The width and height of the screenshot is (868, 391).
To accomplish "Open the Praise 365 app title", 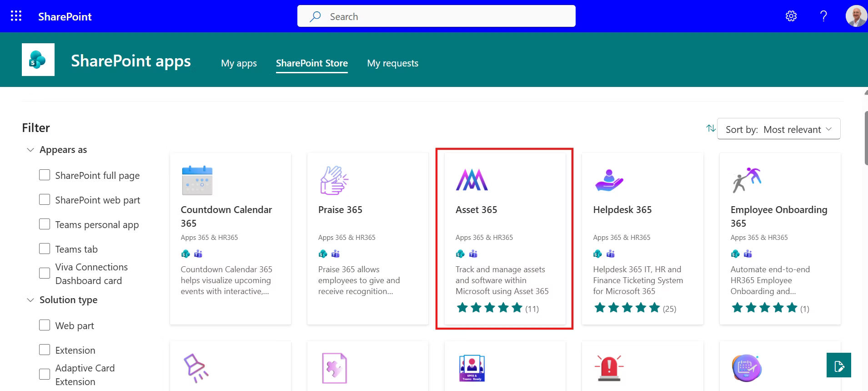I will tap(340, 210).
